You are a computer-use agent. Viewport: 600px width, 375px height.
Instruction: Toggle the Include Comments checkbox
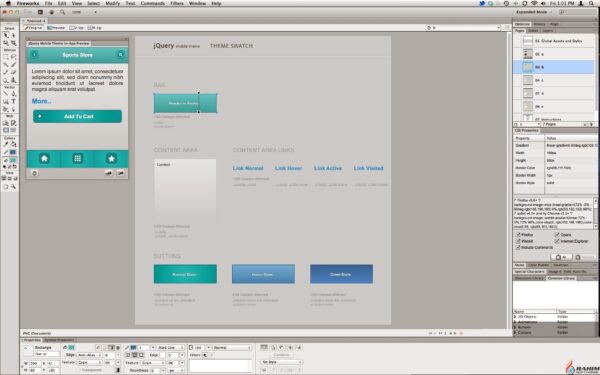tap(518, 248)
